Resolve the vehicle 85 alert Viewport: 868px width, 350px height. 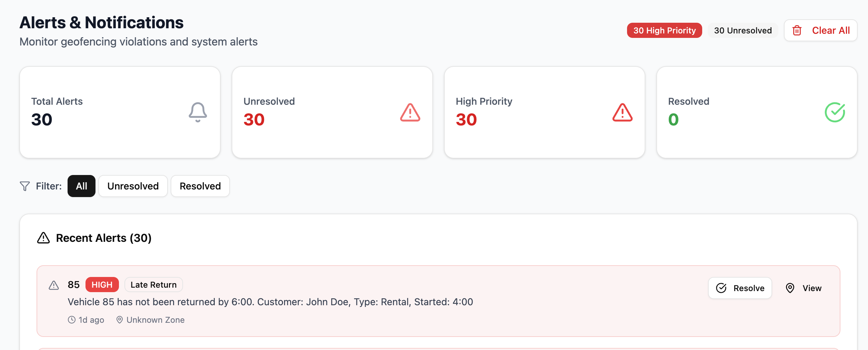click(x=740, y=288)
